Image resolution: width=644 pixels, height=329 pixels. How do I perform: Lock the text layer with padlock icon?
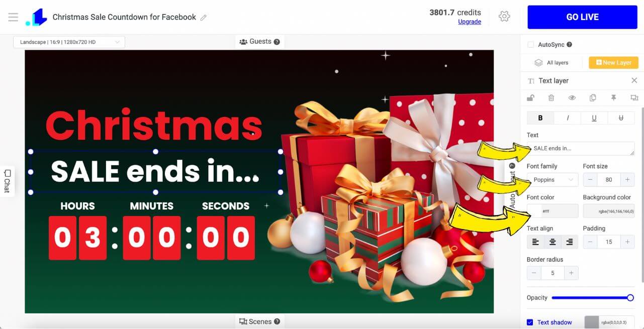click(x=530, y=98)
